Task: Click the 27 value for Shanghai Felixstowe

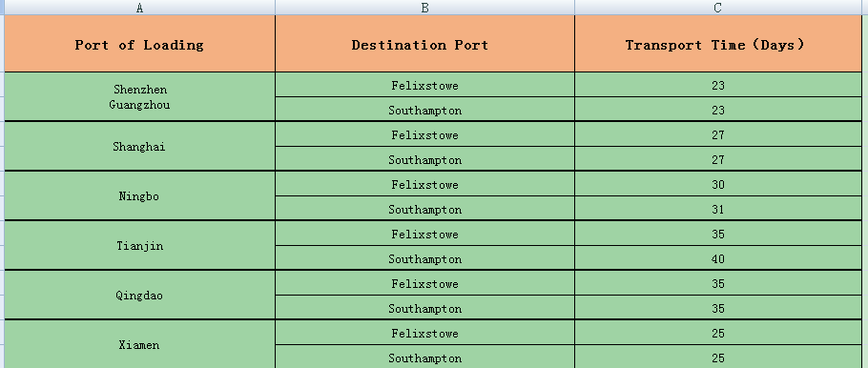Action: pos(718,134)
